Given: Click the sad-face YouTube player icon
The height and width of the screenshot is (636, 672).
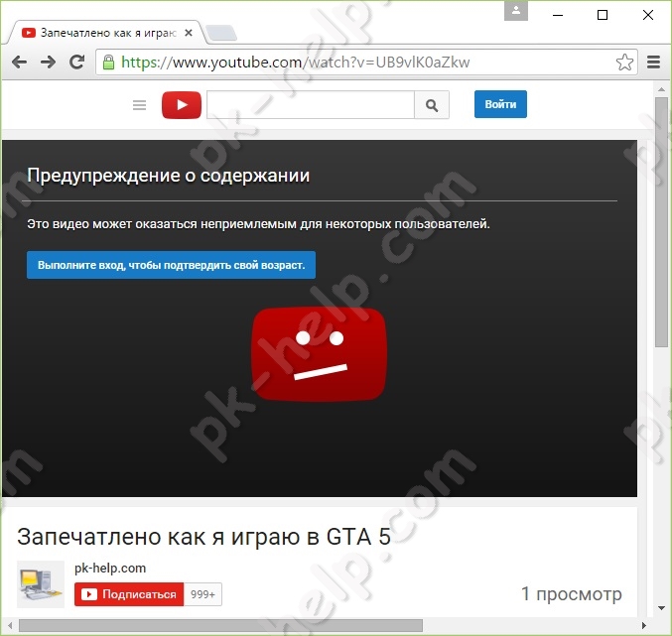Looking at the screenshot, I should click(x=319, y=354).
